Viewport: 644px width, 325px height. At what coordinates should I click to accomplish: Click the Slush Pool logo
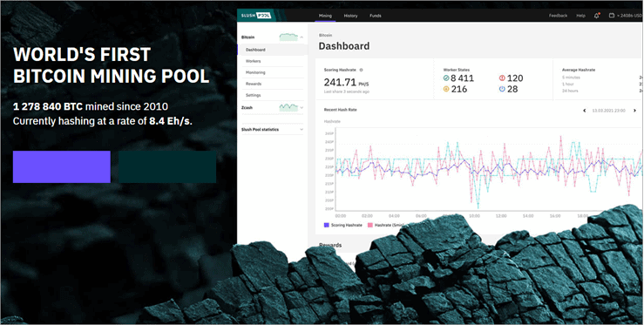pyautogui.click(x=255, y=15)
